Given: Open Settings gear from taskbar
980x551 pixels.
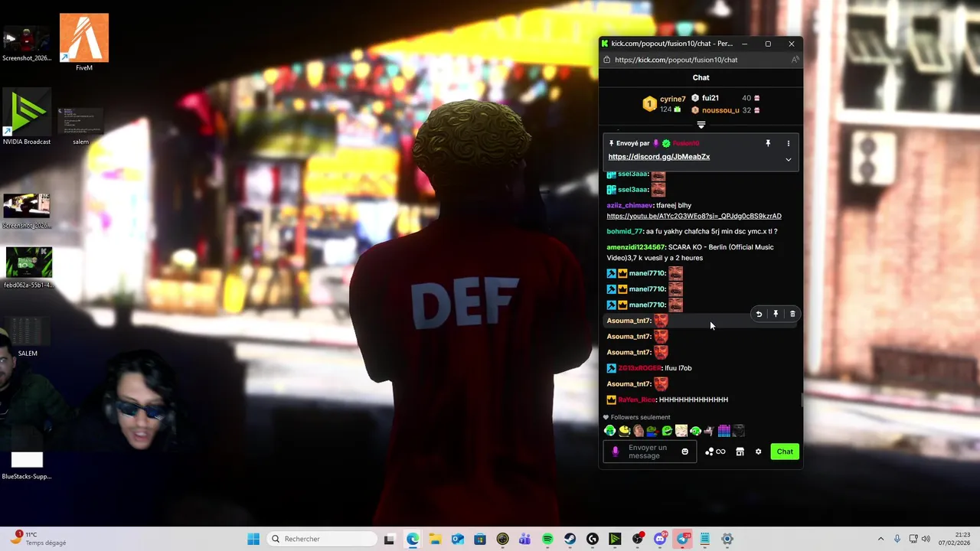Looking at the screenshot, I should pyautogui.click(x=727, y=539).
